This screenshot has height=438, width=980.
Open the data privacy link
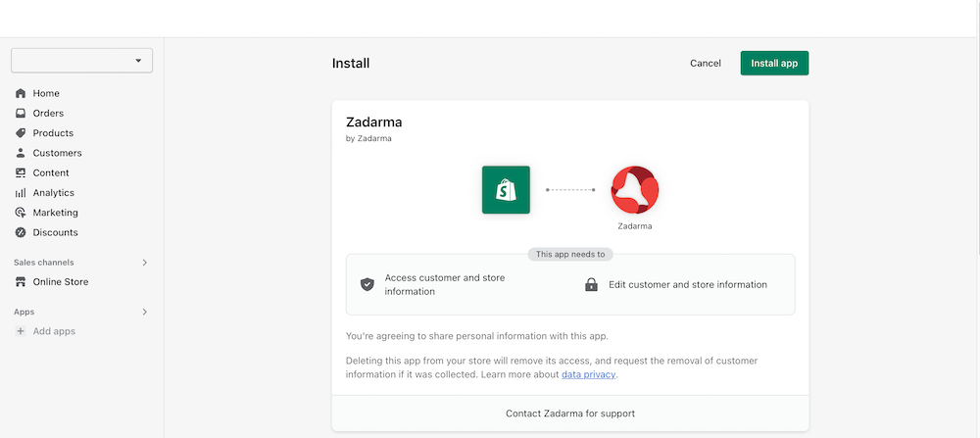point(589,374)
